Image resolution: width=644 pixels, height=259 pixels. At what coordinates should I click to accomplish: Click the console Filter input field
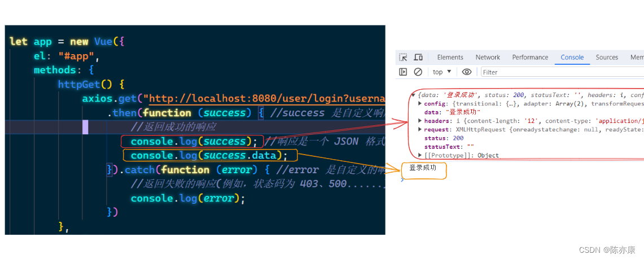(x=559, y=72)
